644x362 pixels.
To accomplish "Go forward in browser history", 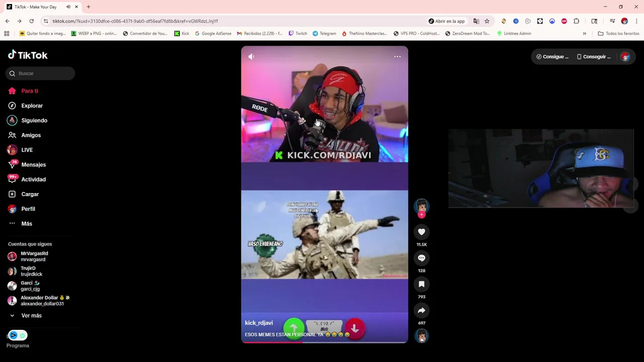I will pyautogui.click(x=19, y=21).
